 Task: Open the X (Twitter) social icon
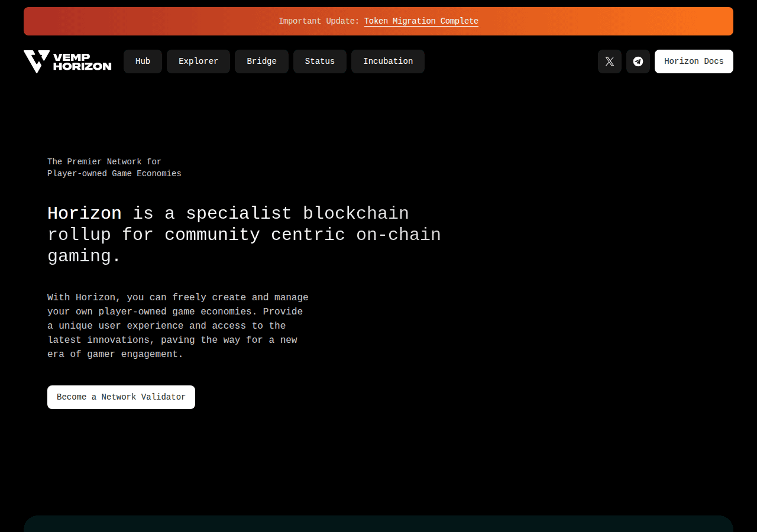click(610, 61)
